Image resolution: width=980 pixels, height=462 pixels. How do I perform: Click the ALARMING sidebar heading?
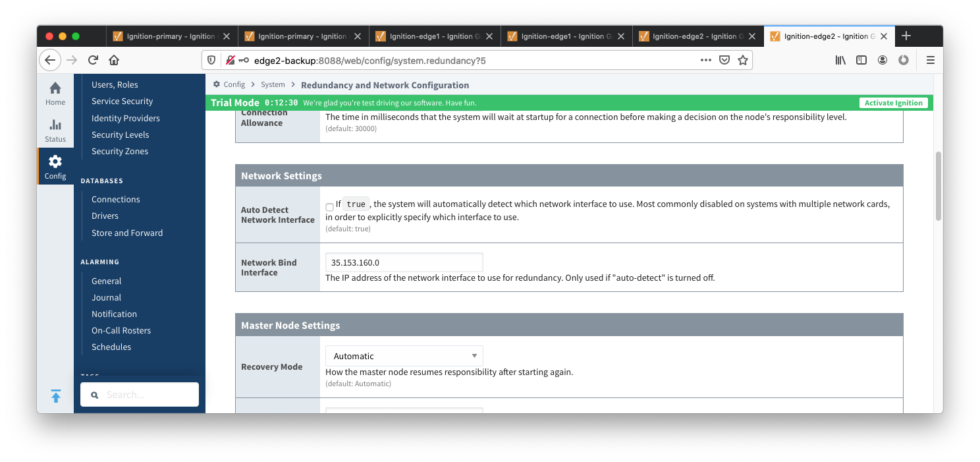(99, 262)
